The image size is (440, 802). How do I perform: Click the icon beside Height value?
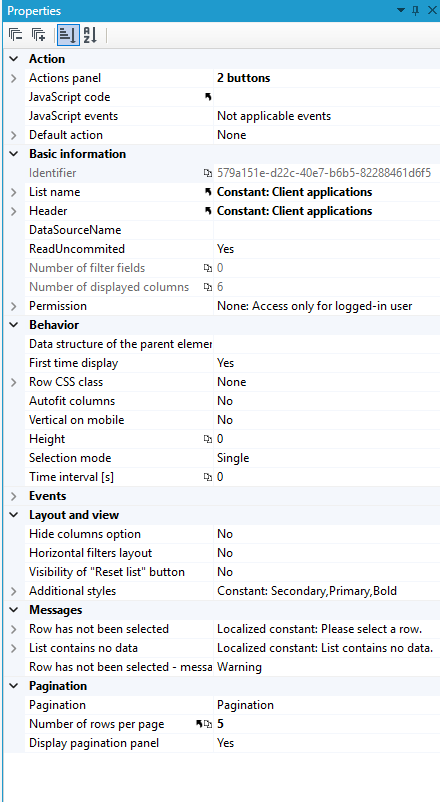[x=207, y=439]
